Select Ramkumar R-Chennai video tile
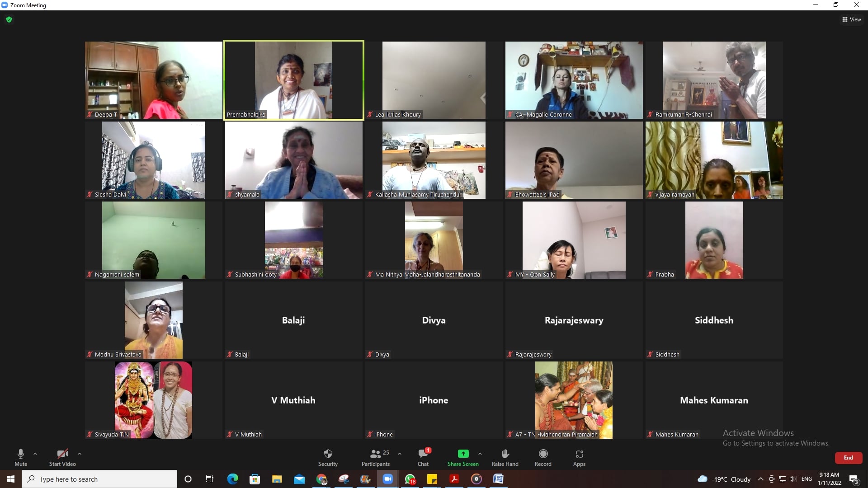The image size is (868, 488). click(714, 80)
